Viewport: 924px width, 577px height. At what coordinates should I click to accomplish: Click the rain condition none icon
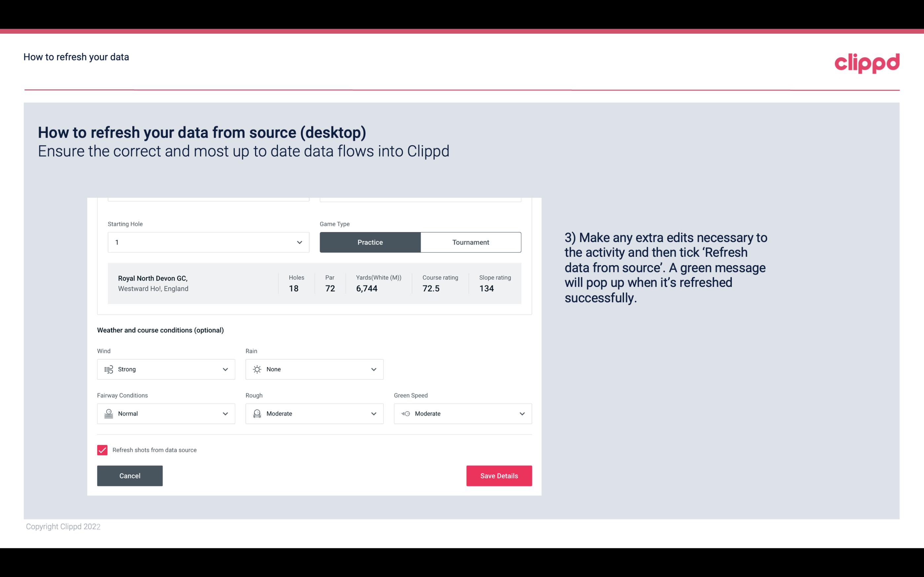(257, 369)
